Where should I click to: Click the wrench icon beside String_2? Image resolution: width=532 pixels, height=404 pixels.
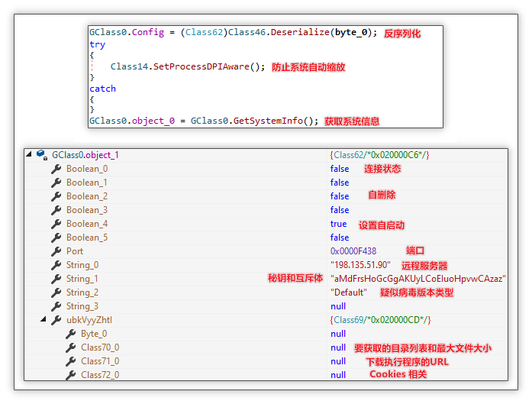[x=56, y=292]
